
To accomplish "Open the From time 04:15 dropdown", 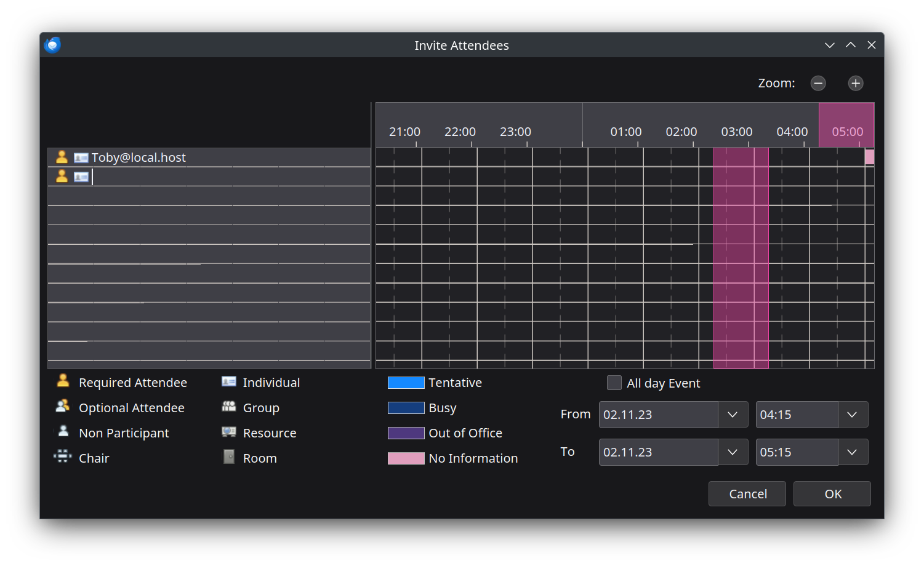I will [x=852, y=415].
